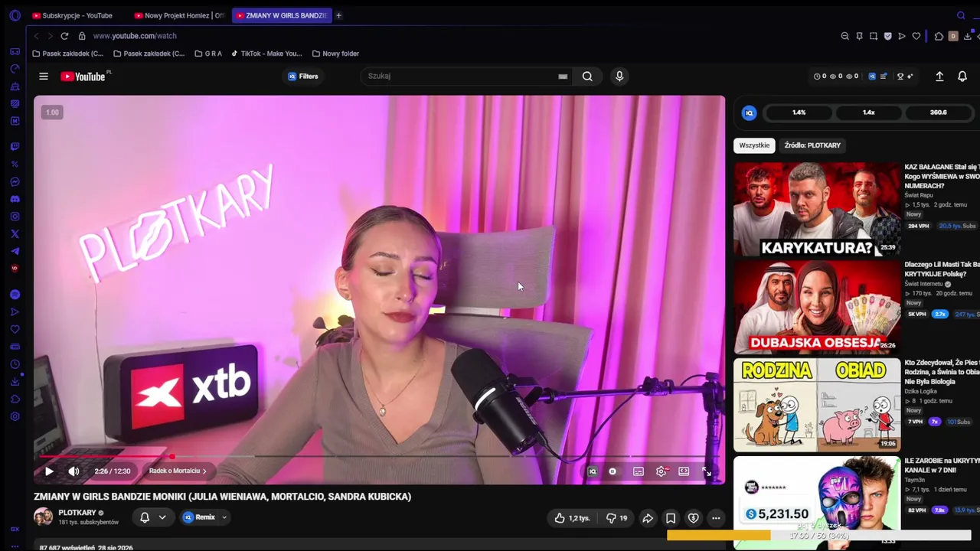Open the vidIQ Filters dropdown
This screenshot has width=980, height=551.
tap(303, 77)
